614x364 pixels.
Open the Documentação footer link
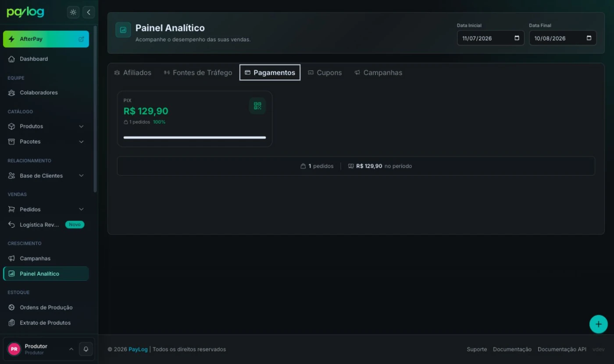(x=512, y=350)
